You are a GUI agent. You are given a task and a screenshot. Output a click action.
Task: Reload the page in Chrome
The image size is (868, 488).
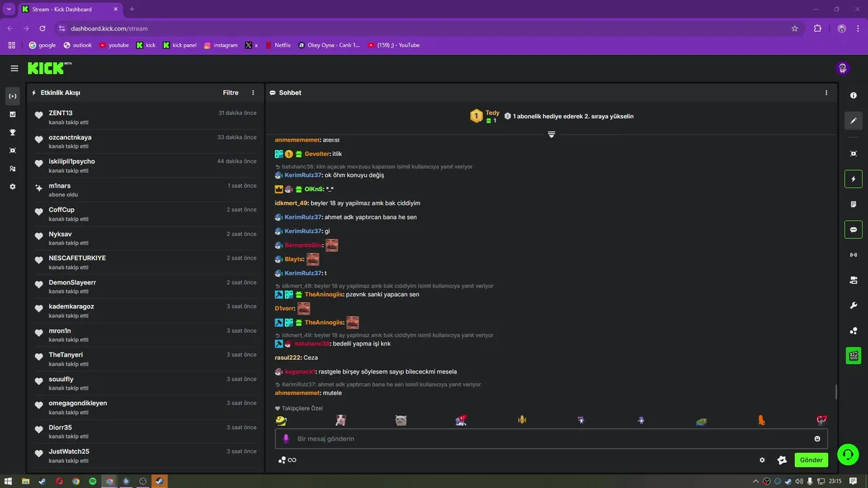(42, 28)
